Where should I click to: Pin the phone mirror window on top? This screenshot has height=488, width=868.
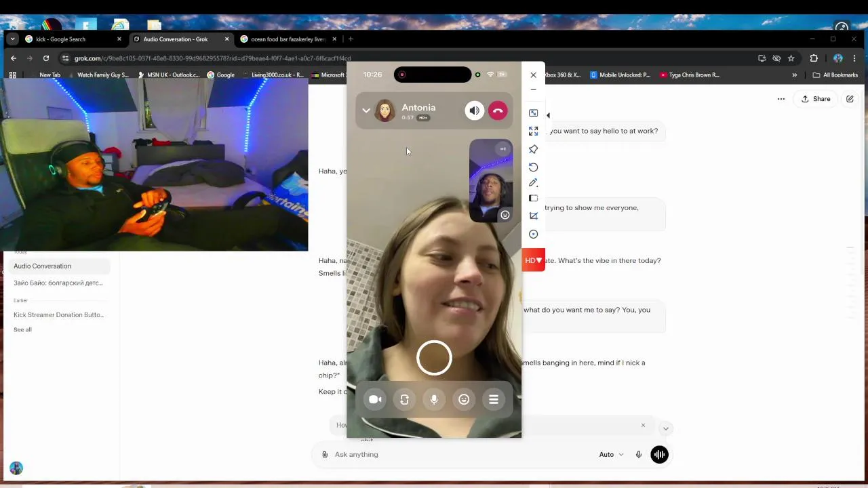pyautogui.click(x=534, y=149)
